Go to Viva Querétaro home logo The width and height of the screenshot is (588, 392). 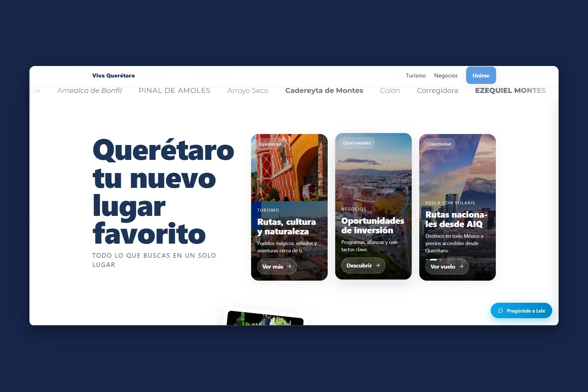coord(113,75)
